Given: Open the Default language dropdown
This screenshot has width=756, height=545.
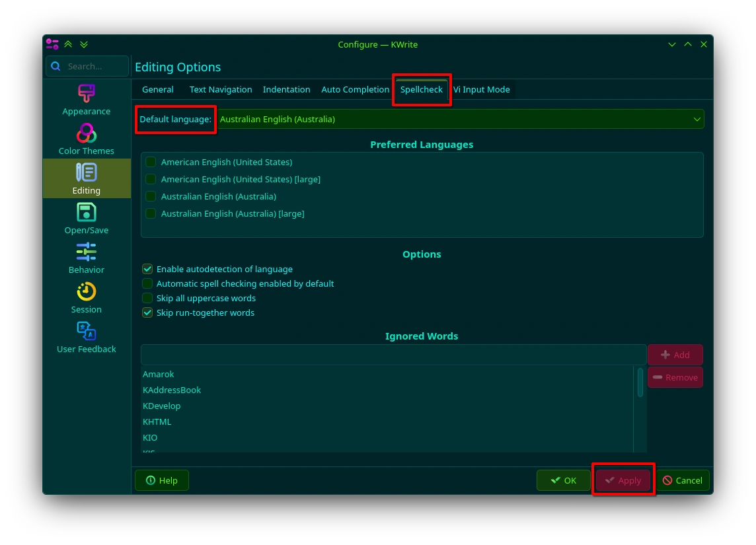Looking at the screenshot, I should click(460, 119).
